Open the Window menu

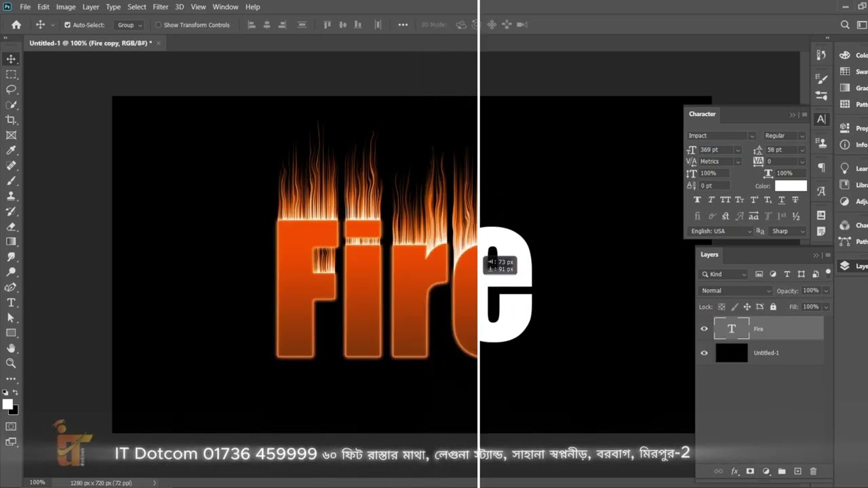point(225,7)
